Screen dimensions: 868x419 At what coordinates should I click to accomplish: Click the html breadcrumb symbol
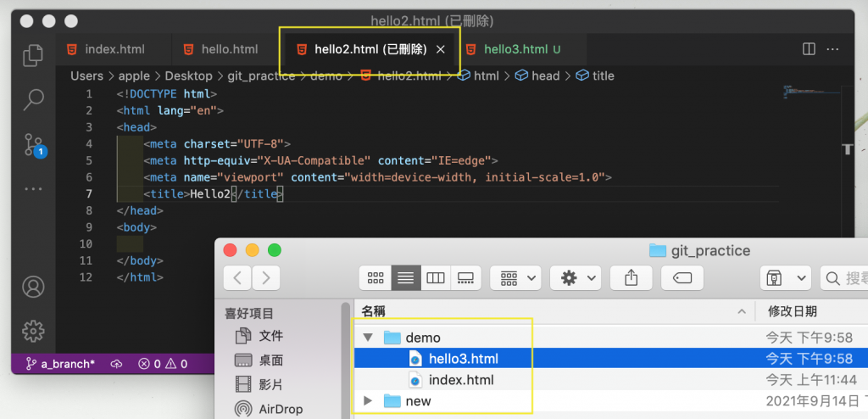point(478,76)
